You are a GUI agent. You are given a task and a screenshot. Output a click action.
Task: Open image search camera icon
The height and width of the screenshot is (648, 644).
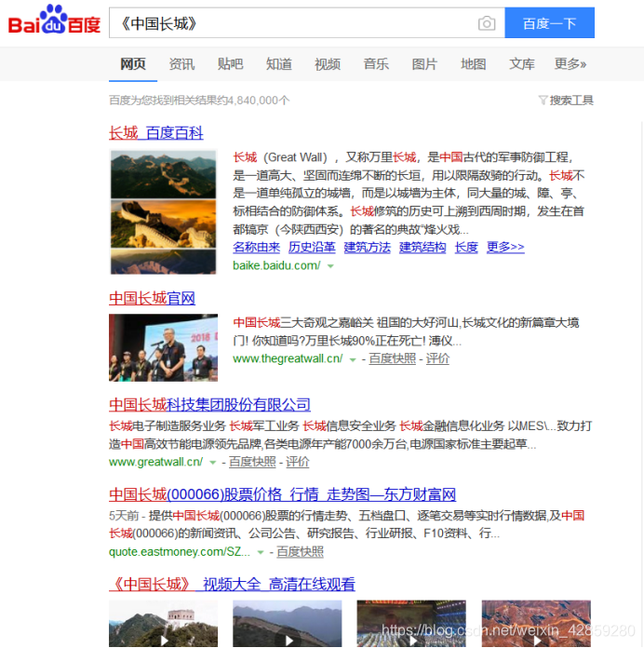[x=487, y=23]
